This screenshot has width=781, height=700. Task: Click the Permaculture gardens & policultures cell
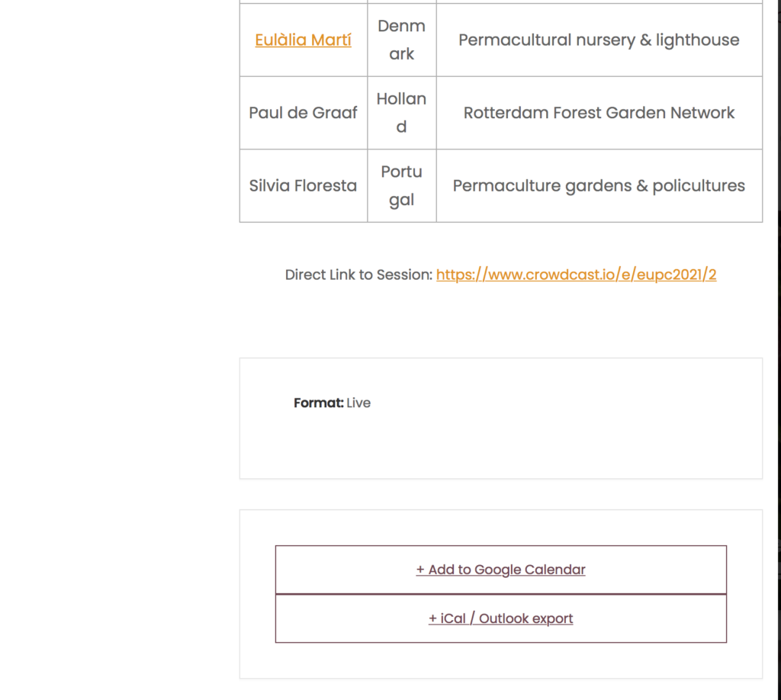click(599, 186)
